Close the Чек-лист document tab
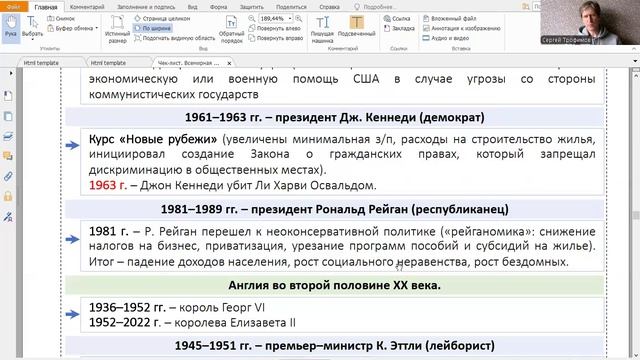The image size is (640, 360). point(229,63)
